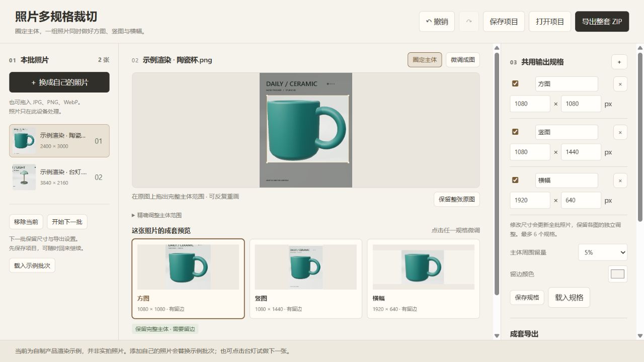Select the 横幅 1920 × 640 preview card
Image resolution: width=644 pixels, height=362 pixels.
(424, 279)
